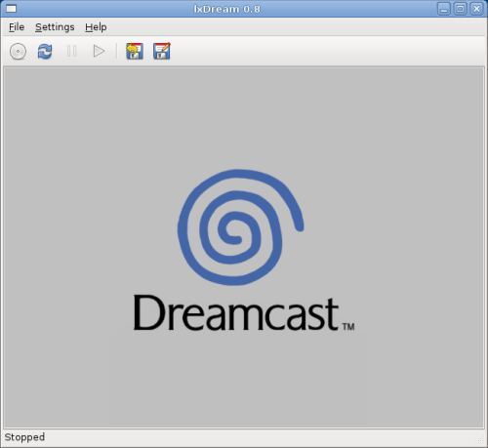488x448 pixels.
Task: Maximize the lxDream window
Action: [460, 9]
